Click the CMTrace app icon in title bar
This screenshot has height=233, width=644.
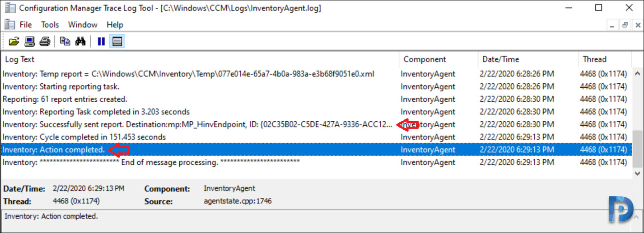pos(9,8)
